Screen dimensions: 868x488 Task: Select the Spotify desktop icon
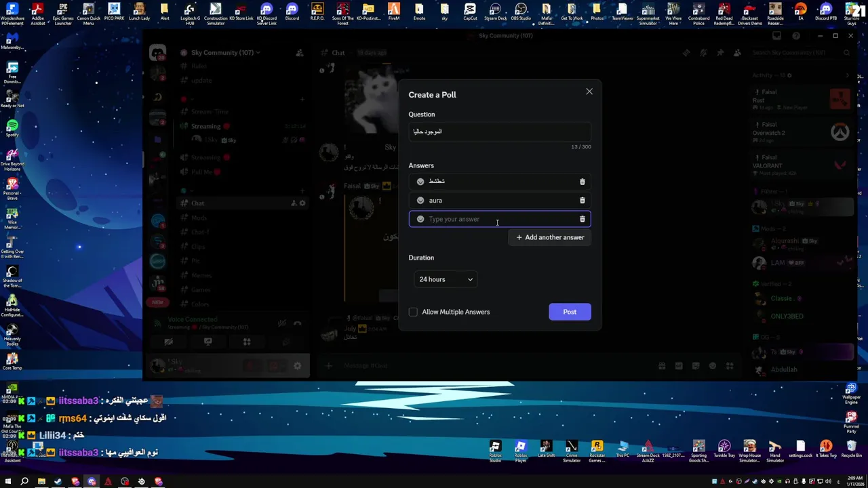pos(12,129)
